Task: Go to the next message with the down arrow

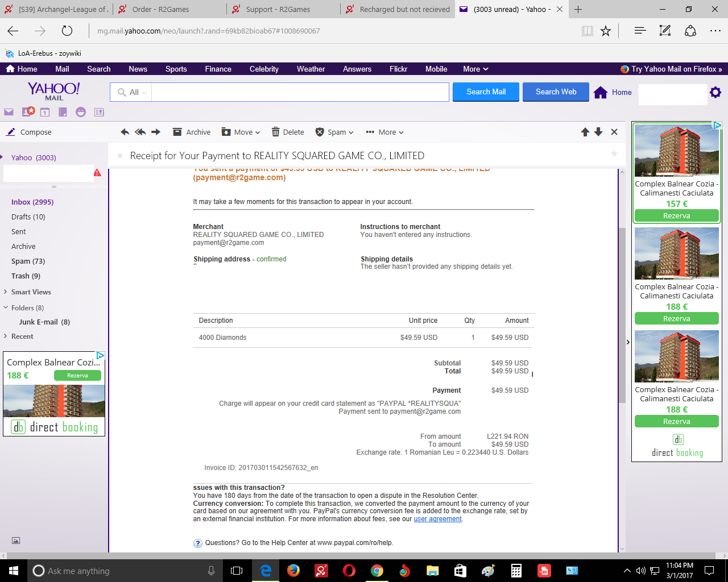Action: 598,132
